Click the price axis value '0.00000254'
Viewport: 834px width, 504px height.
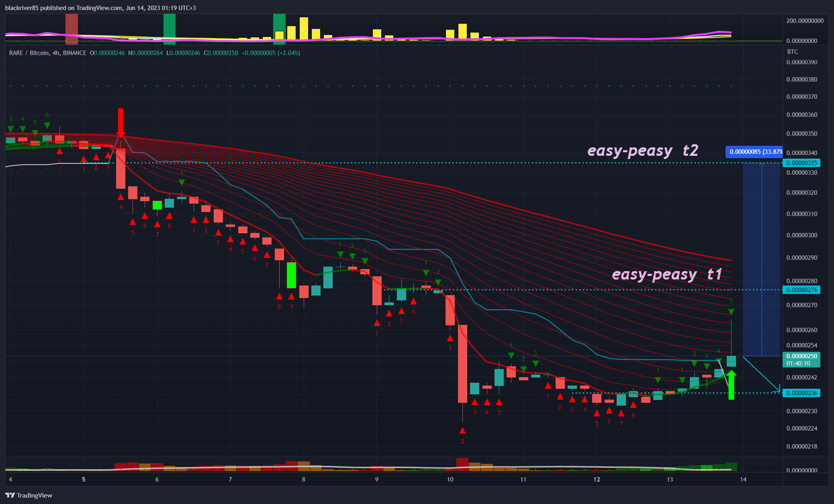801,345
